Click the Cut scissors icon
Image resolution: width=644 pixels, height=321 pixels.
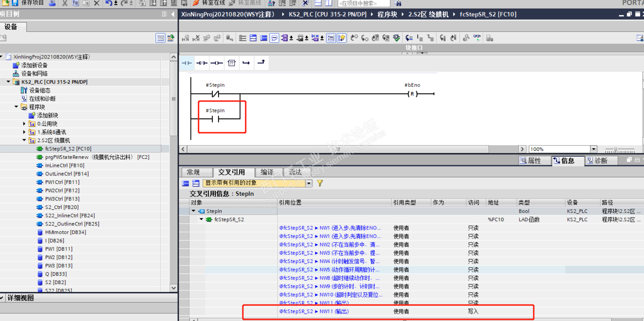point(65,3)
